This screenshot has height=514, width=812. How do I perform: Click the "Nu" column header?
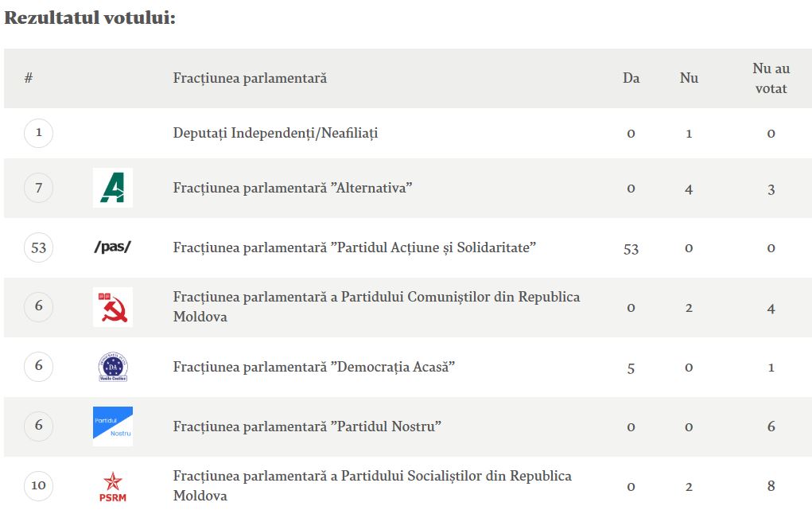coord(689,78)
